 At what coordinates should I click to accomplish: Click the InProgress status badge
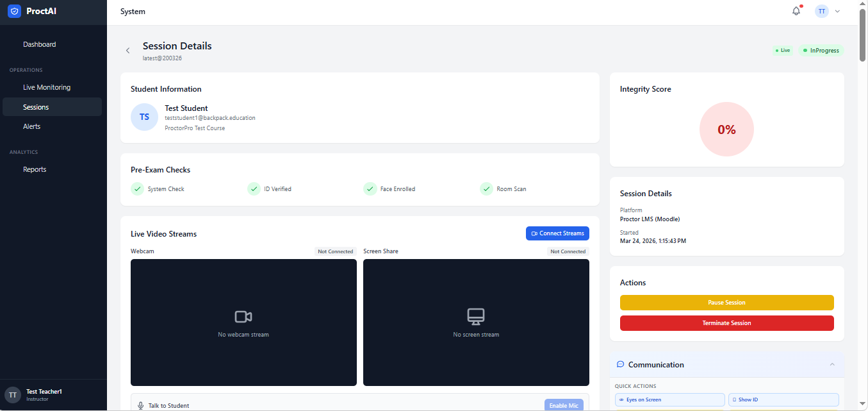[x=821, y=50]
